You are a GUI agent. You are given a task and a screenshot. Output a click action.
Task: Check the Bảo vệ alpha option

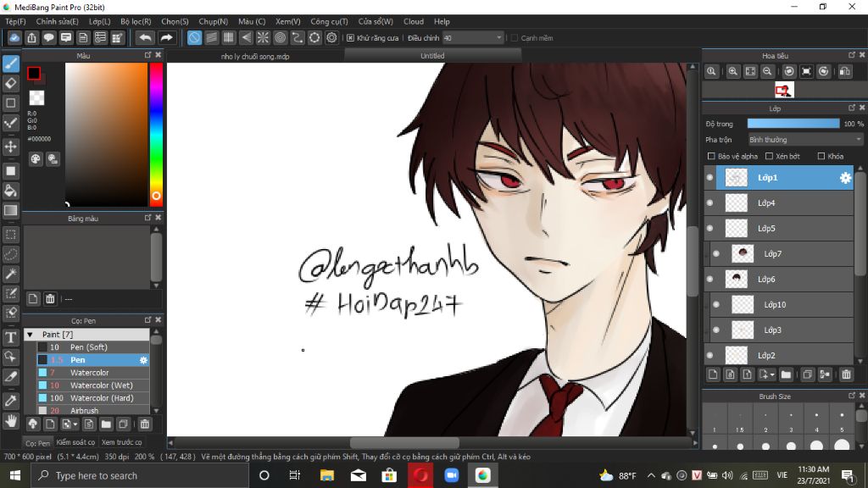point(711,157)
